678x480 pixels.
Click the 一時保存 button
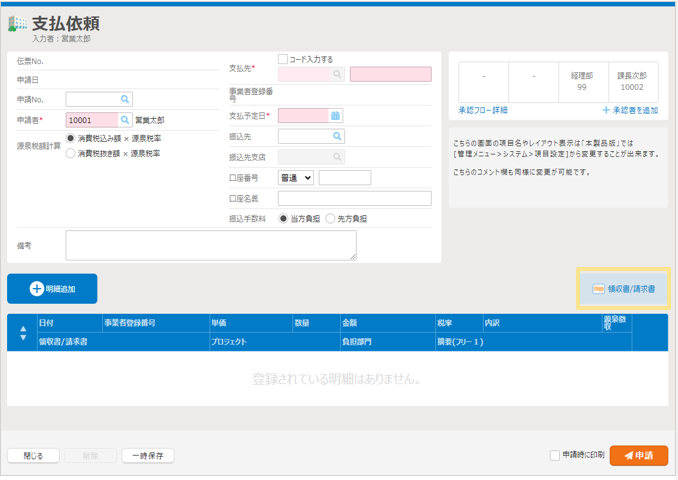[x=148, y=456]
